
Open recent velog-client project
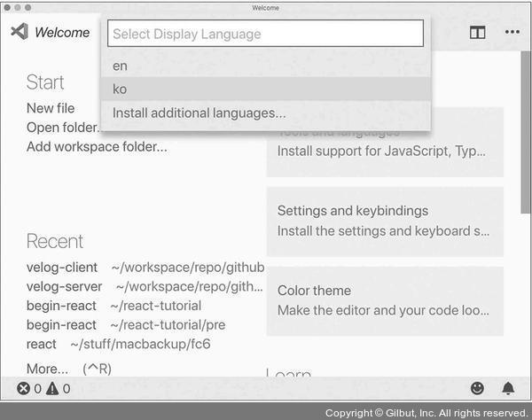pyautogui.click(x=62, y=267)
